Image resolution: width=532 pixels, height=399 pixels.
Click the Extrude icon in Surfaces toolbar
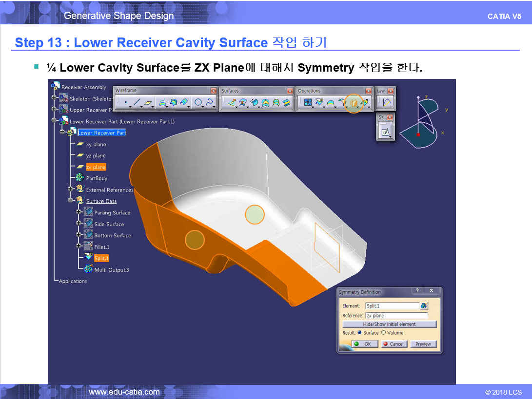232,103
